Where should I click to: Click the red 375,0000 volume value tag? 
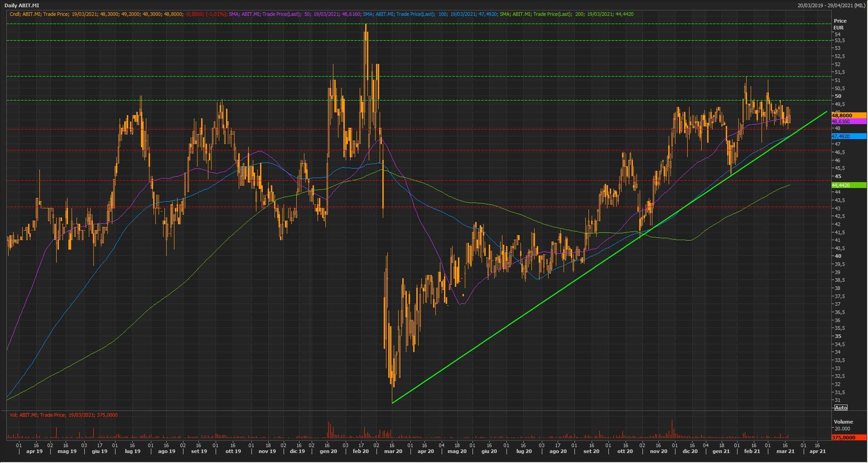[848, 438]
